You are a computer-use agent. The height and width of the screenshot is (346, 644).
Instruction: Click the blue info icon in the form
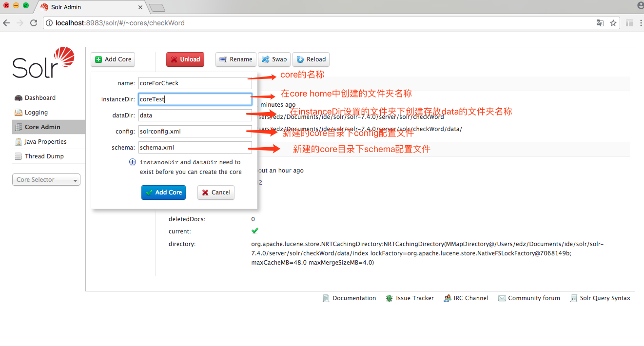coord(132,162)
